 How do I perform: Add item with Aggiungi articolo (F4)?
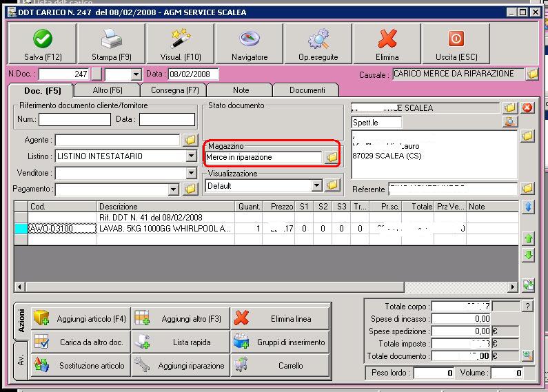[x=81, y=319]
